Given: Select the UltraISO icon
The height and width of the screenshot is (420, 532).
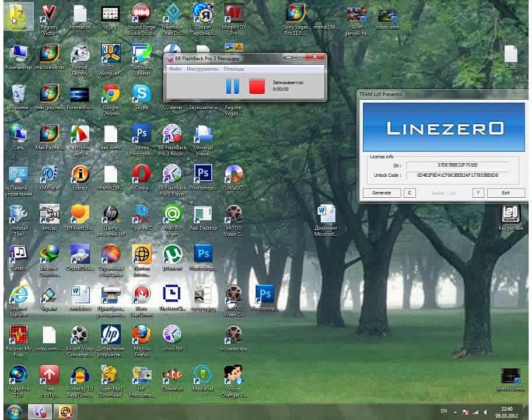Looking at the screenshot, I should (x=234, y=178).
